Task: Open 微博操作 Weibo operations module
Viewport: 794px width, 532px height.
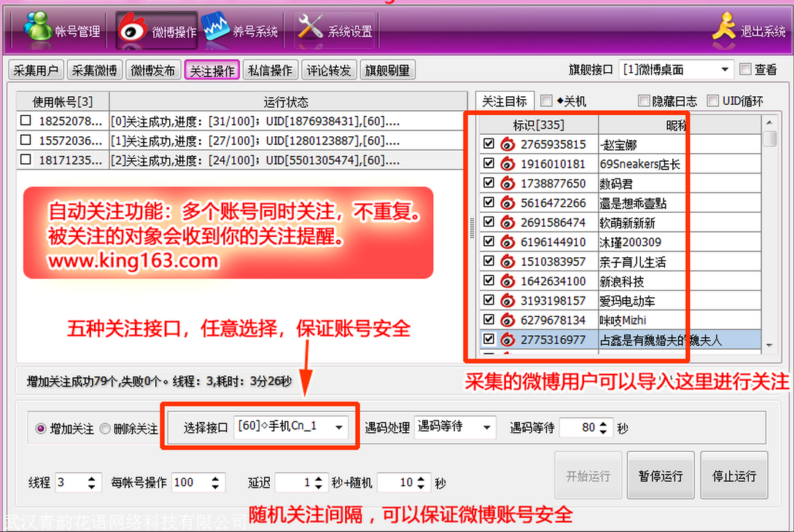Action: click(157, 31)
